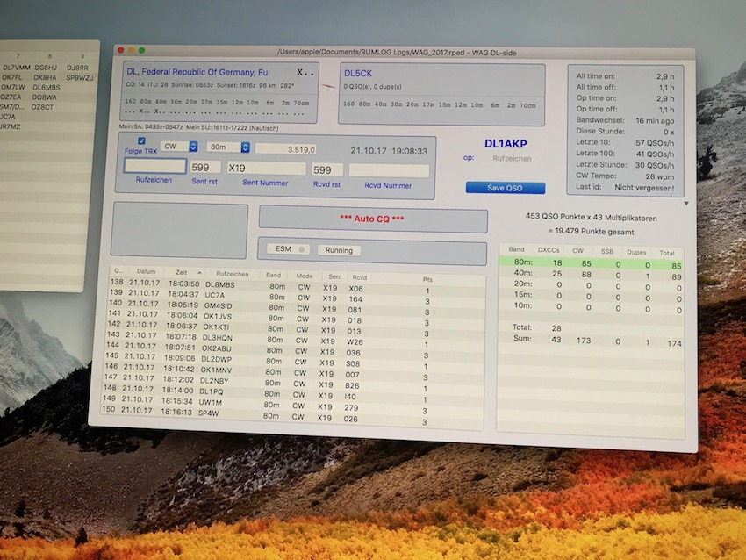Click DK8HA in the left callsign window
Viewport: 746px width, 560px height.
[45, 77]
